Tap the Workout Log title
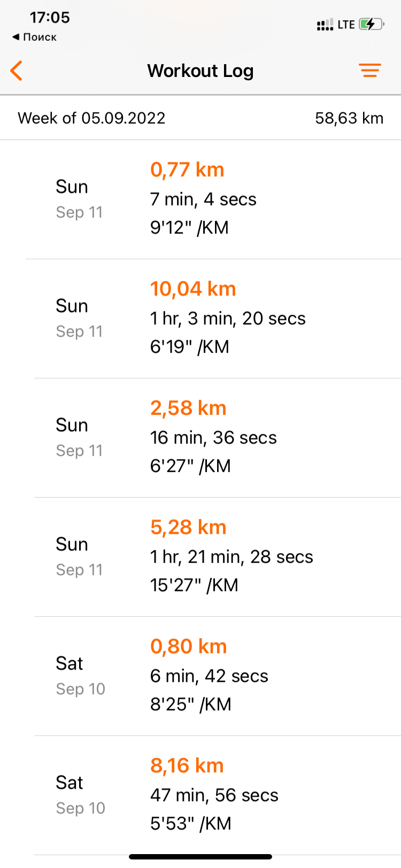Image resolution: width=401 pixels, height=868 pixels. (200, 71)
